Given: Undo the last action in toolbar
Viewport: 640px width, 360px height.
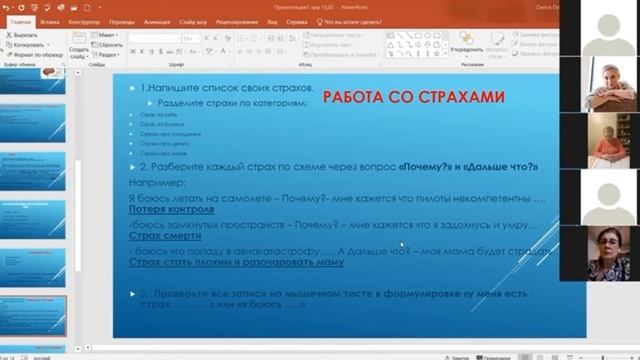Looking at the screenshot, I should [x=7, y=7].
